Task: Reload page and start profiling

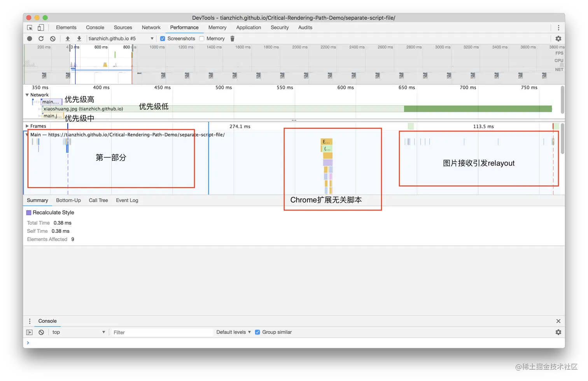Action: click(x=41, y=38)
